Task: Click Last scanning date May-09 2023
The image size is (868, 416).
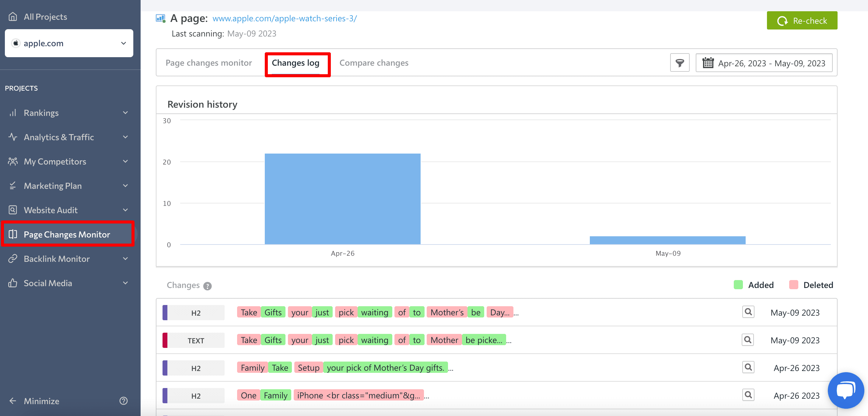Action: pos(252,34)
